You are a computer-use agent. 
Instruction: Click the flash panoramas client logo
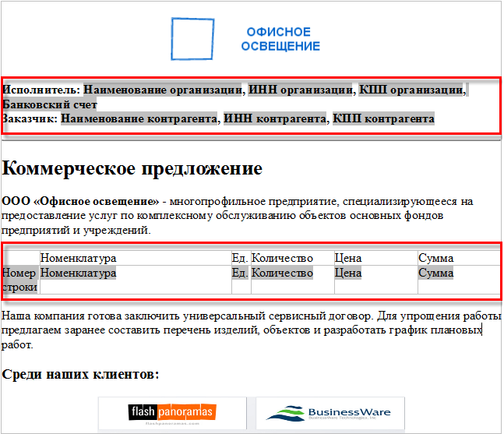172,413
